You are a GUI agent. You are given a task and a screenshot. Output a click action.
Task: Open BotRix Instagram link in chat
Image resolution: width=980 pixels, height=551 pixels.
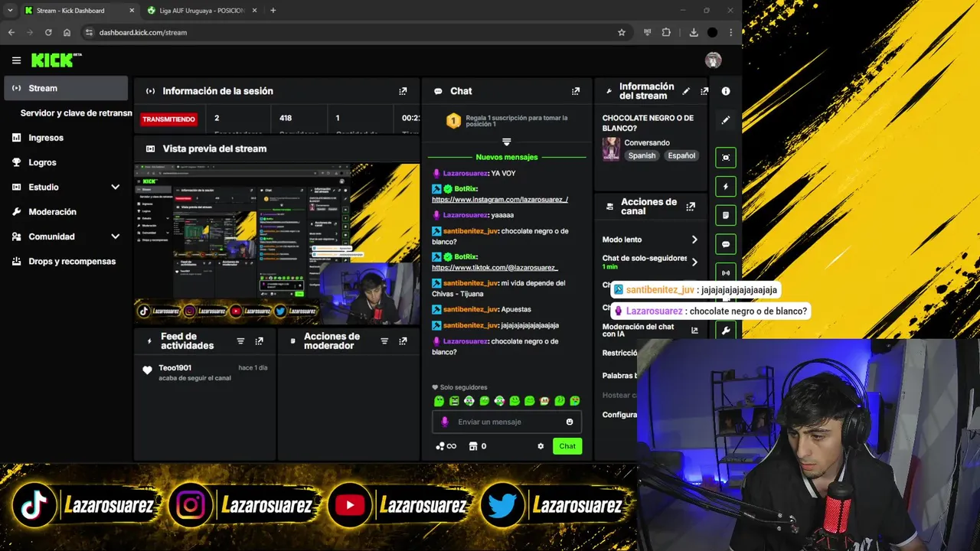(x=500, y=200)
